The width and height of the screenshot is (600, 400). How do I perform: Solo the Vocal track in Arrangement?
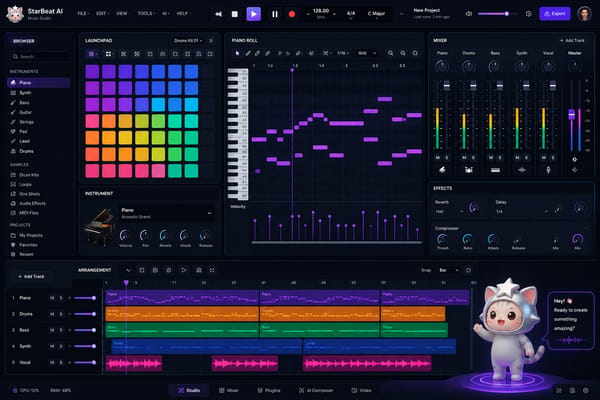pos(61,362)
